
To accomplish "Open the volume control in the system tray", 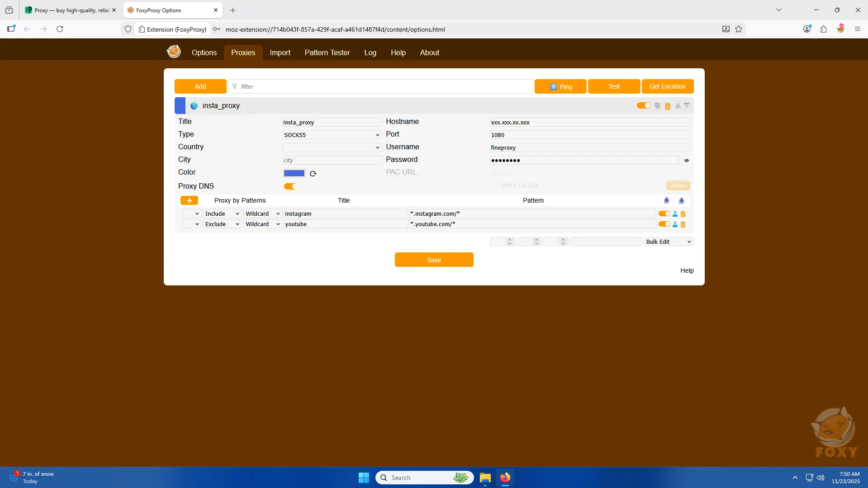I will [821, 478].
